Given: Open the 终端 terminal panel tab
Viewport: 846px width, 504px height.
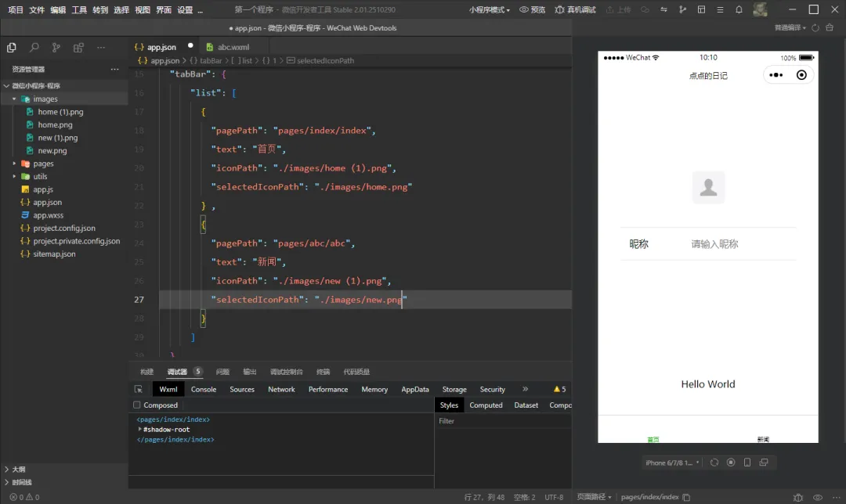Looking at the screenshot, I should [x=323, y=372].
